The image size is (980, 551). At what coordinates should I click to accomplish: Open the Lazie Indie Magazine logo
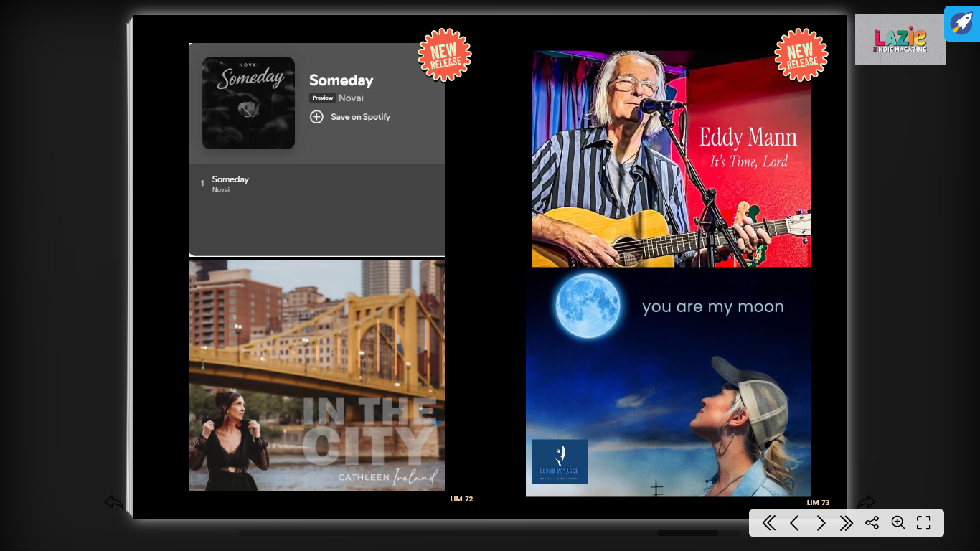point(900,39)
